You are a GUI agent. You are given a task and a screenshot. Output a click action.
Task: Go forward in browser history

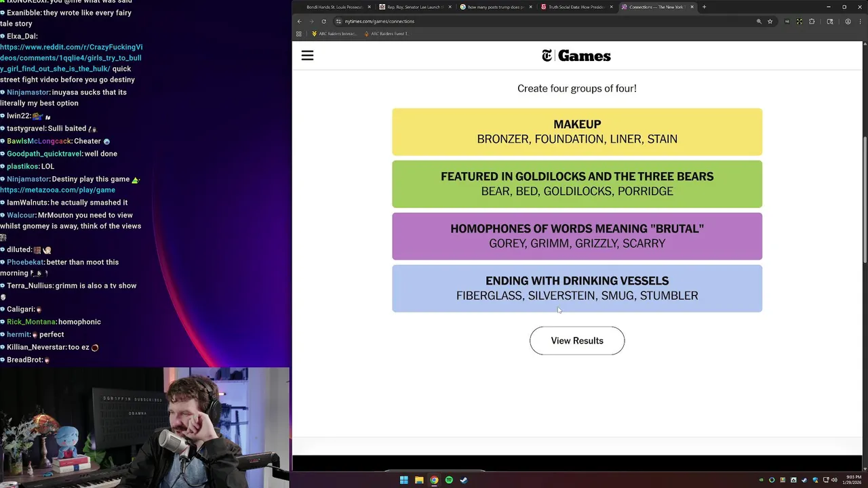click(311, 21)
